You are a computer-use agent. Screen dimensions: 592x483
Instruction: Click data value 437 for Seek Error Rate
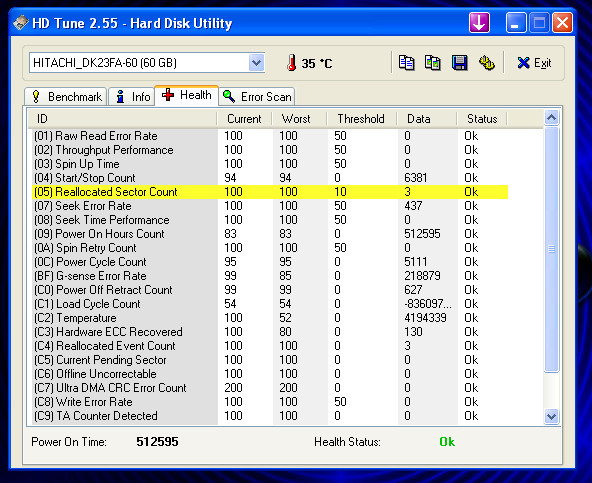click(413, 206)
